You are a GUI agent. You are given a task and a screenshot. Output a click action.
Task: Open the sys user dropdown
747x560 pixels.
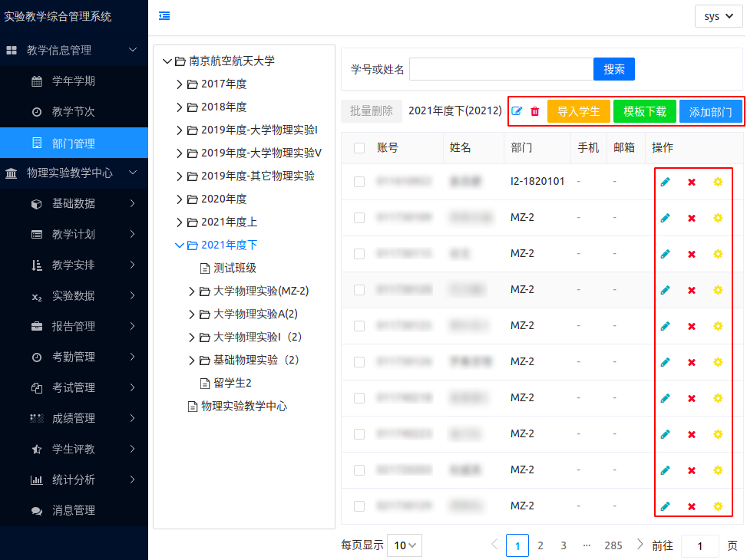click(x=718, y=16)
